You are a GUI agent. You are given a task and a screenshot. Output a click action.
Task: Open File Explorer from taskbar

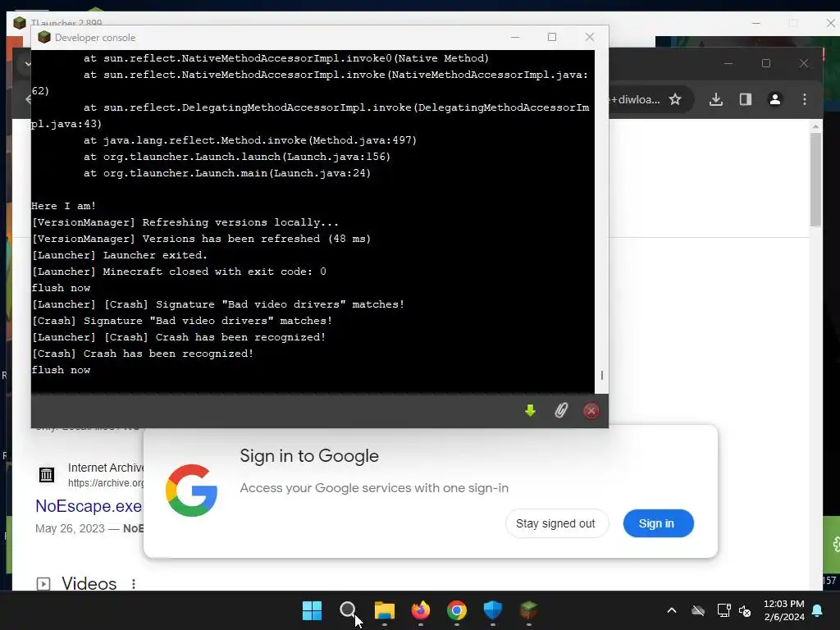pyautogui.click(x=384, y=610)
